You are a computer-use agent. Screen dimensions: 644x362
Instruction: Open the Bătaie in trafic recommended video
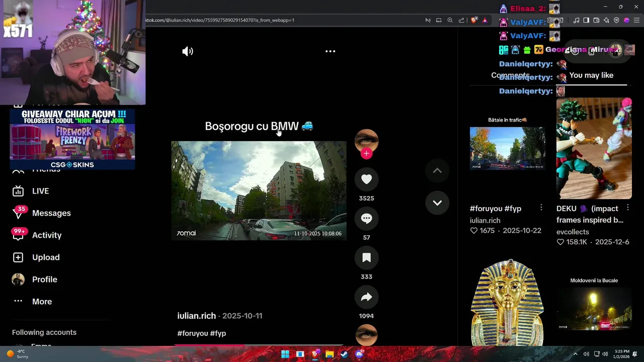[x=507, y=148]
